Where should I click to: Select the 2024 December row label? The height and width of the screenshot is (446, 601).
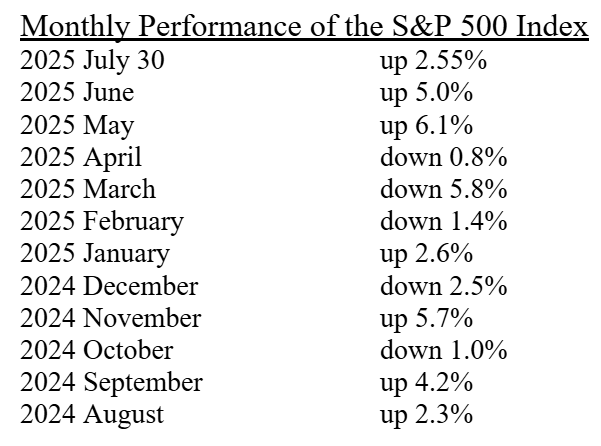109,286
